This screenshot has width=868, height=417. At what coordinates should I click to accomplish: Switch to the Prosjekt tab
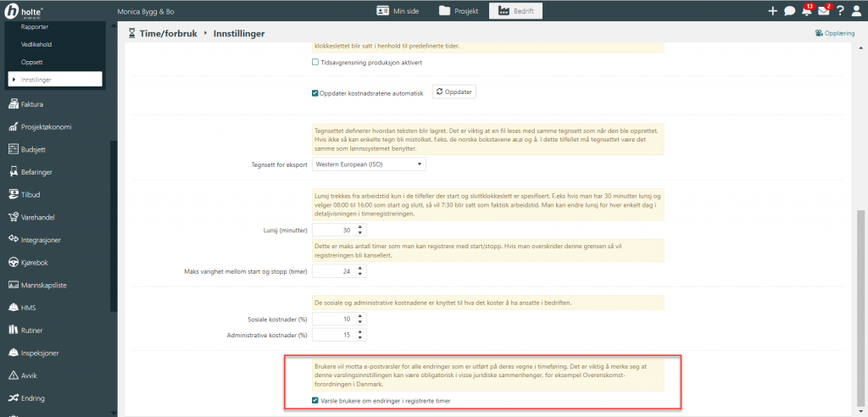(459, 11)
